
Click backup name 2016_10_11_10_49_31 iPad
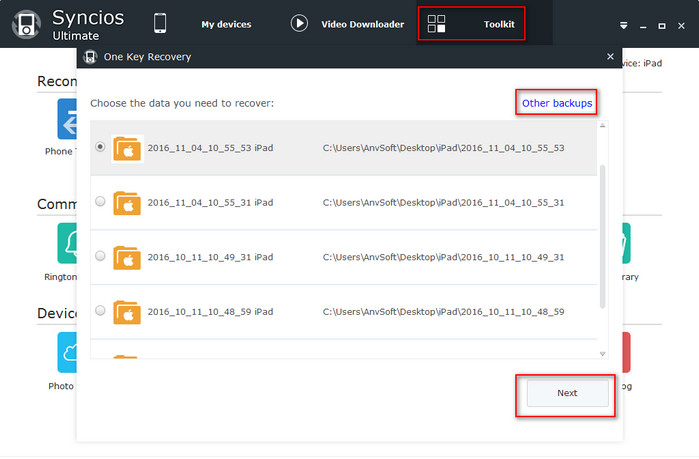coord(210,257)
